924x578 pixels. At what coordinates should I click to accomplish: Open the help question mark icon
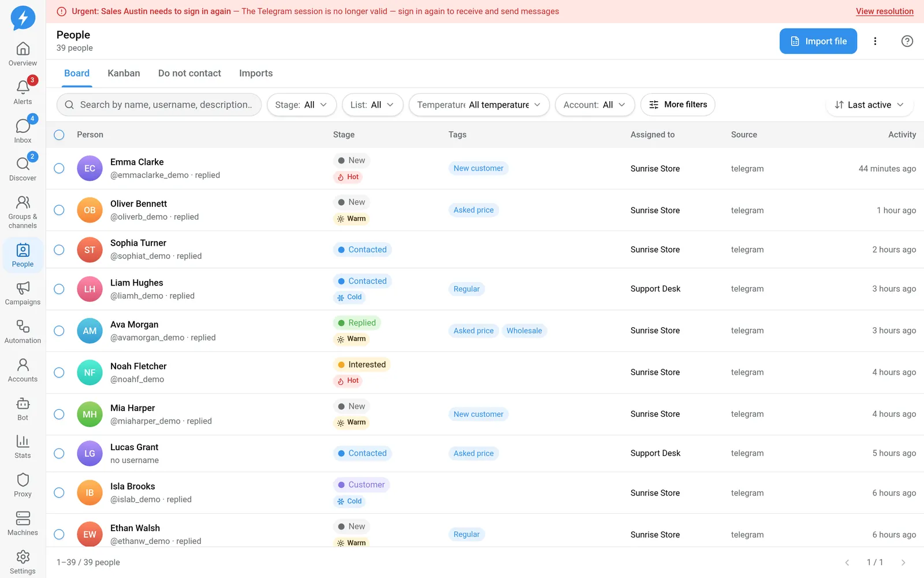click(x=907, y=41)
